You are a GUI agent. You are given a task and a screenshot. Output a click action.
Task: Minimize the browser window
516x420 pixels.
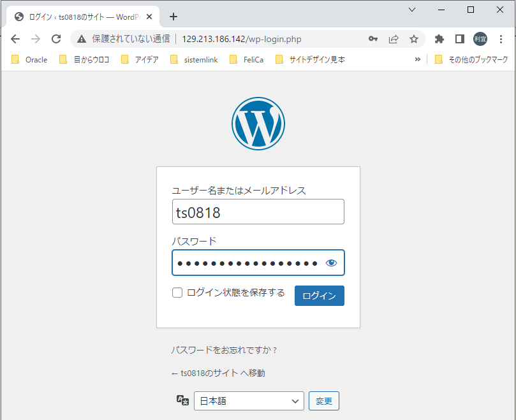pos(441,10)
